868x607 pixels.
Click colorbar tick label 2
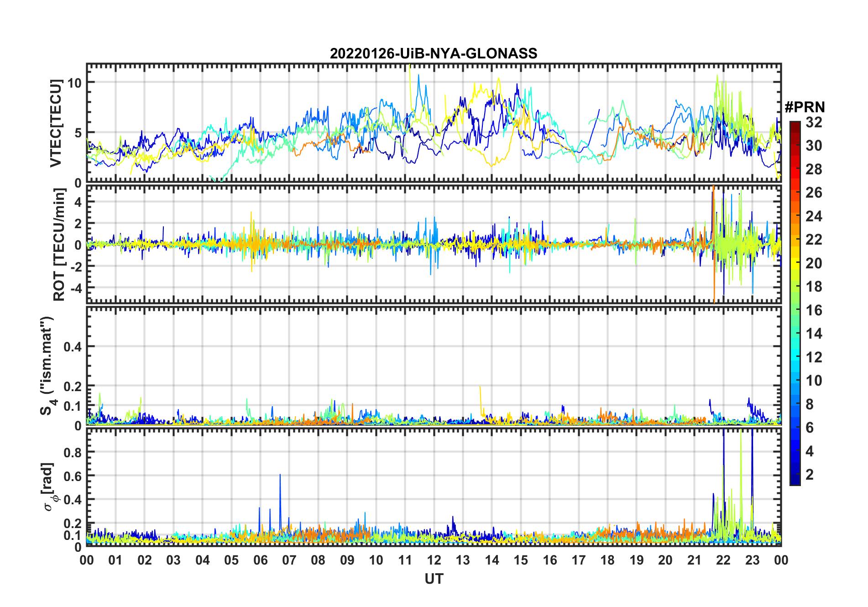[810, 475]
